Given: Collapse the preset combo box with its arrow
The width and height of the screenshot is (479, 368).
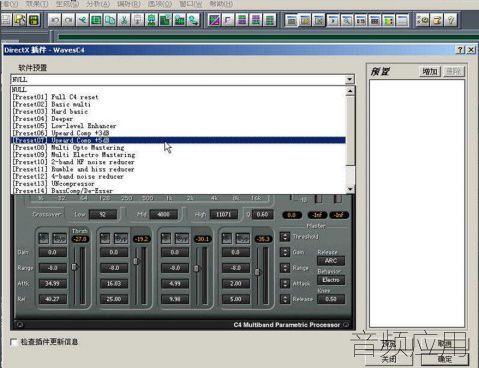Looking at the screenshot, I should click(350, 79).
